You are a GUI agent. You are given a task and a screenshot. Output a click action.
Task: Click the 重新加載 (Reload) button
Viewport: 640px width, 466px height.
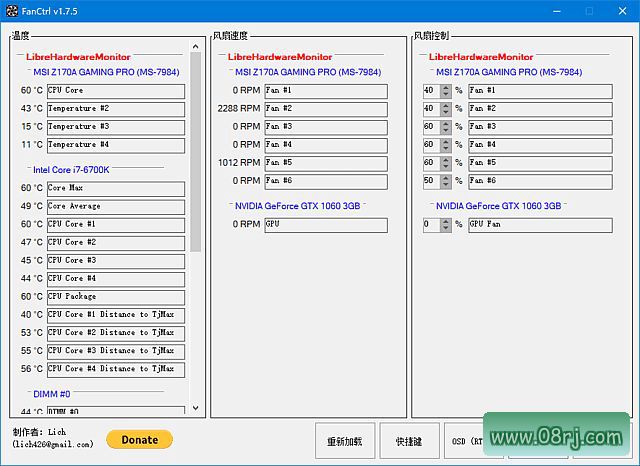[345, 440]
